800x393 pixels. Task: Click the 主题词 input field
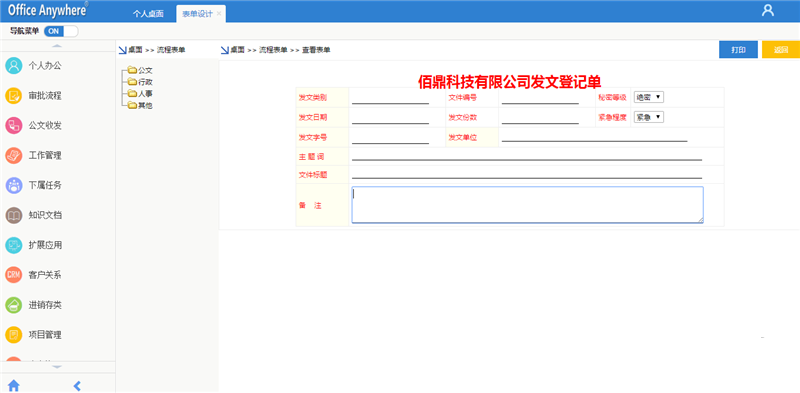(x=527, y=155)
